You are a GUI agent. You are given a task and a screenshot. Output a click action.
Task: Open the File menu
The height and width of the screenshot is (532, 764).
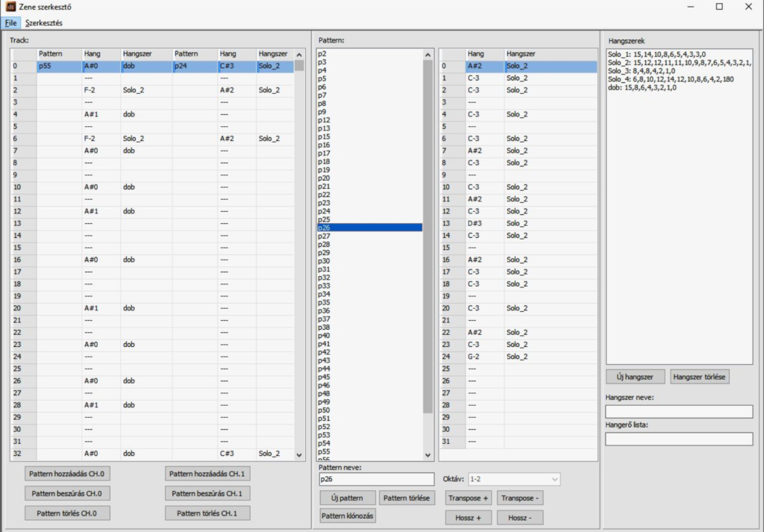[10, 23]
